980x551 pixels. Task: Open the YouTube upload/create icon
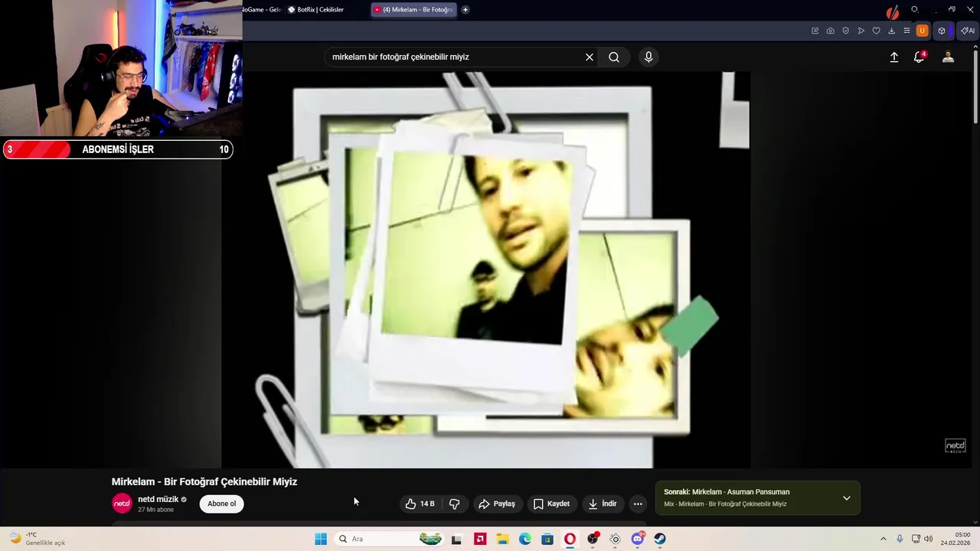893,57
